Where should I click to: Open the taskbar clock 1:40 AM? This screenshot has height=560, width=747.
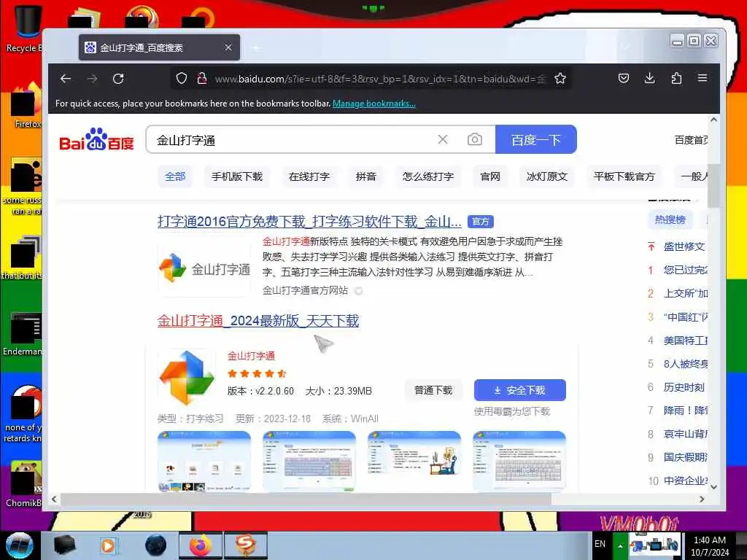(x=710, y=546)
